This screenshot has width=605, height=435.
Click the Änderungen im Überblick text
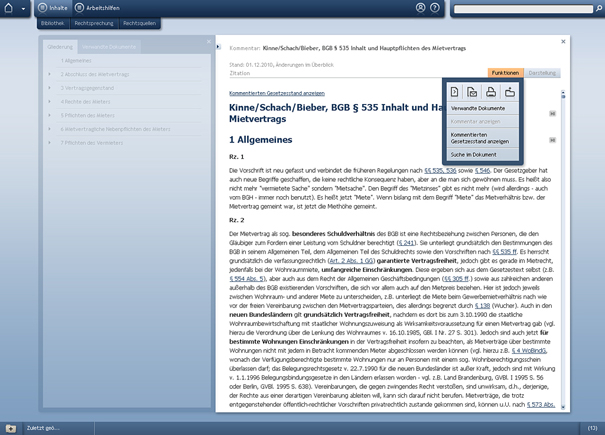[305, 65]
